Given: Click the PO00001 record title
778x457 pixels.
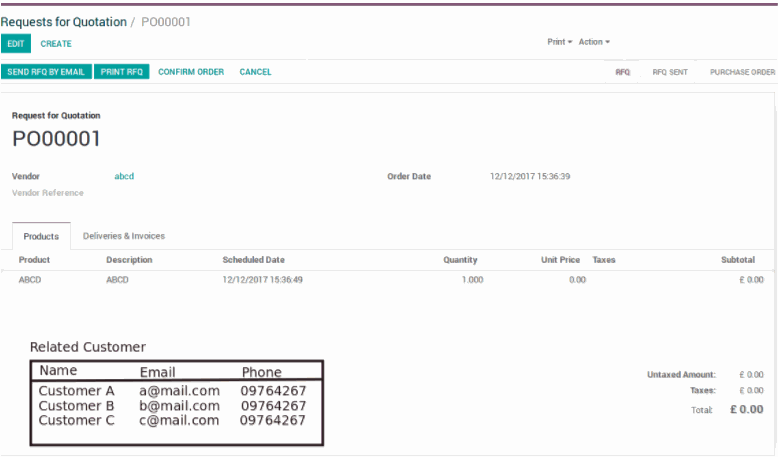Looking at the screenshot, I should [56, 138].
